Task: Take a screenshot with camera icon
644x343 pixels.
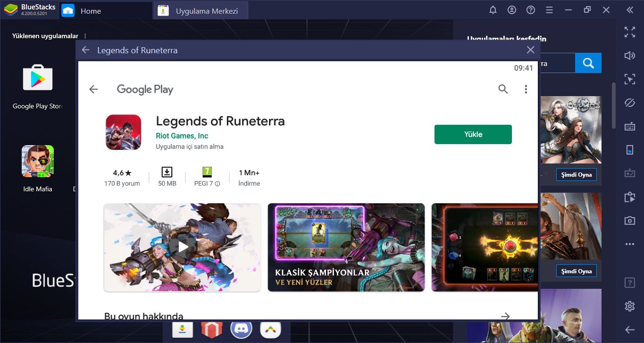Action: [630, 220]
